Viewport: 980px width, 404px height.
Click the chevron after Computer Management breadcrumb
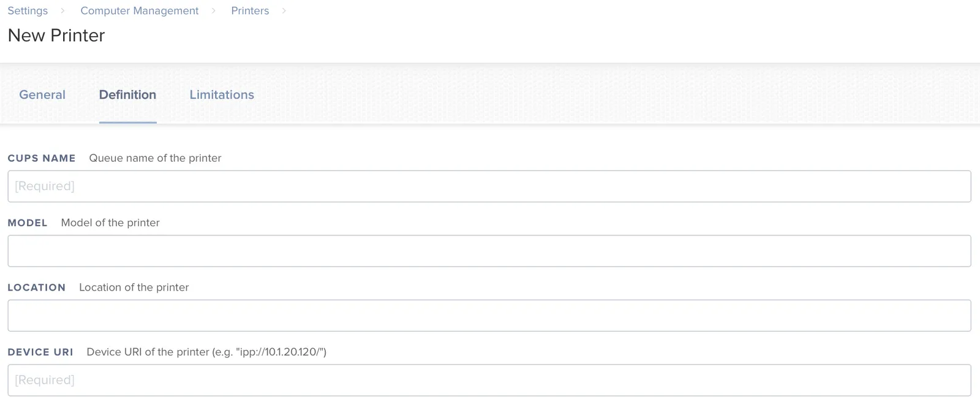tap(214, 10)
